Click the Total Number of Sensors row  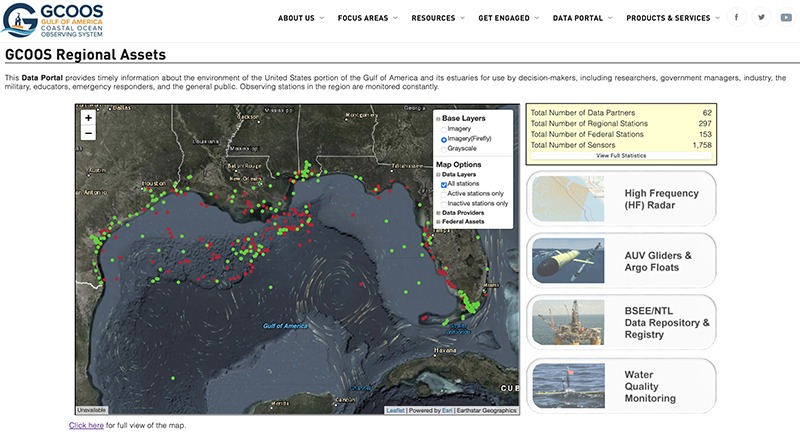click(x=621, y=145)
